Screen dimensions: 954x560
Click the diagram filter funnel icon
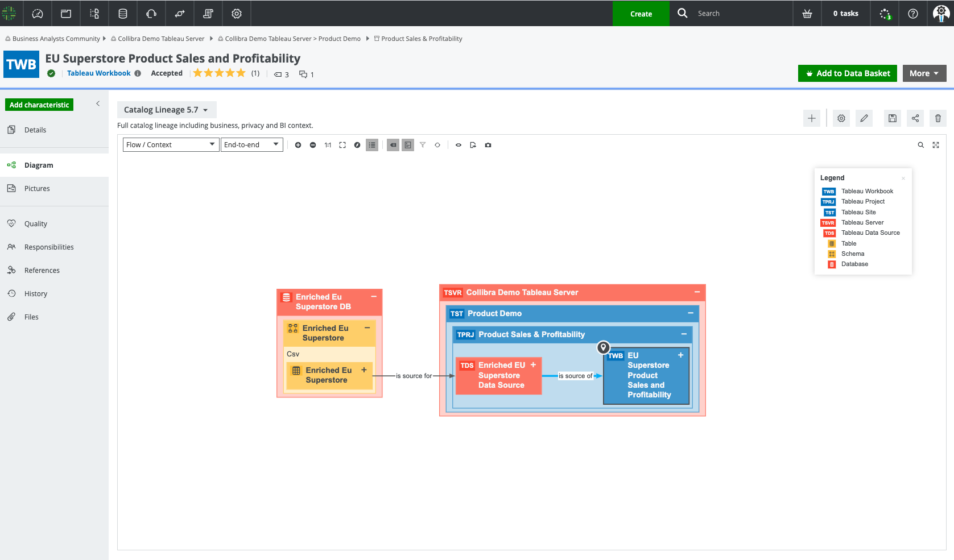point(423,145)
